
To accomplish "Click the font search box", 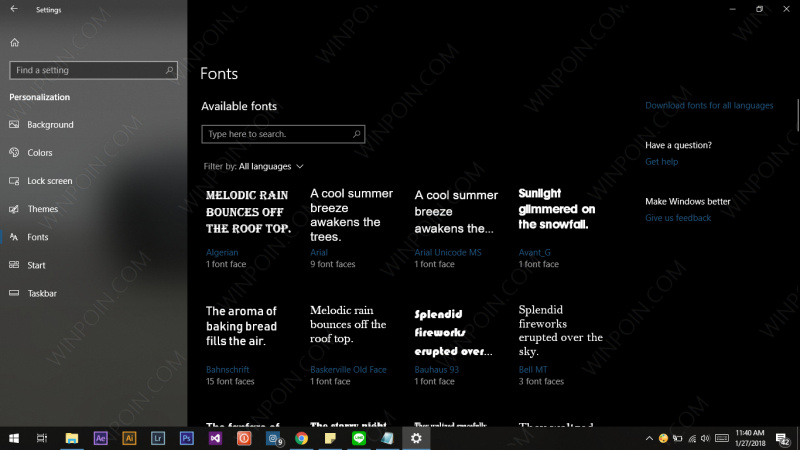I will (x=283, y=134).
